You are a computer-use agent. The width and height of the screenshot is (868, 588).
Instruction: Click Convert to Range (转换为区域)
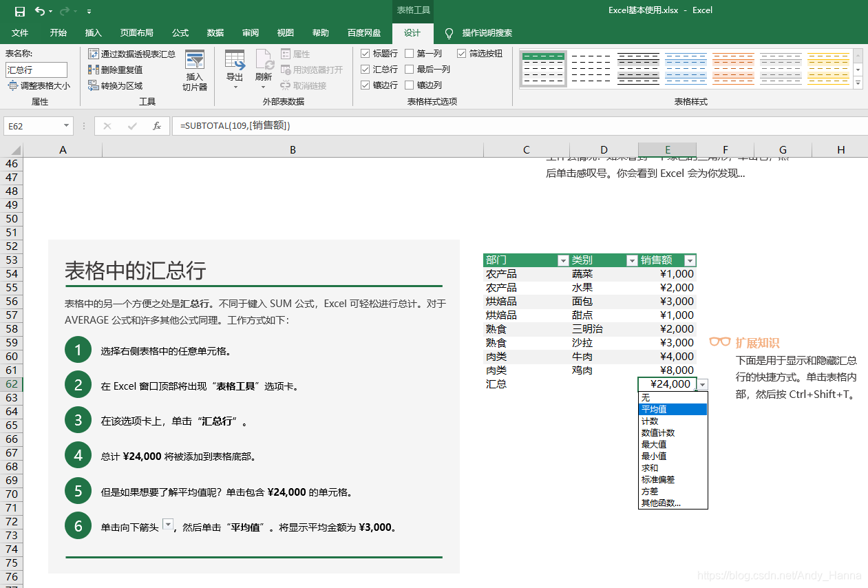(116, 85)
